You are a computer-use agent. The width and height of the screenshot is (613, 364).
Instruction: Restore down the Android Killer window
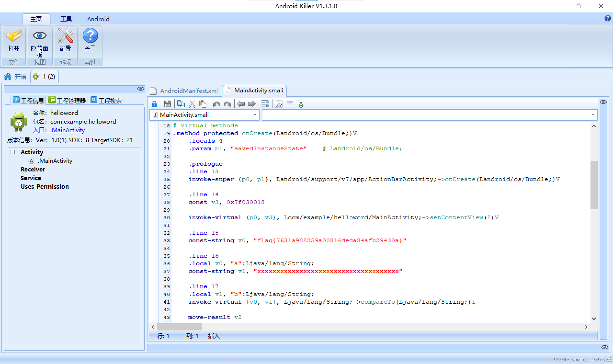[579, 6]
